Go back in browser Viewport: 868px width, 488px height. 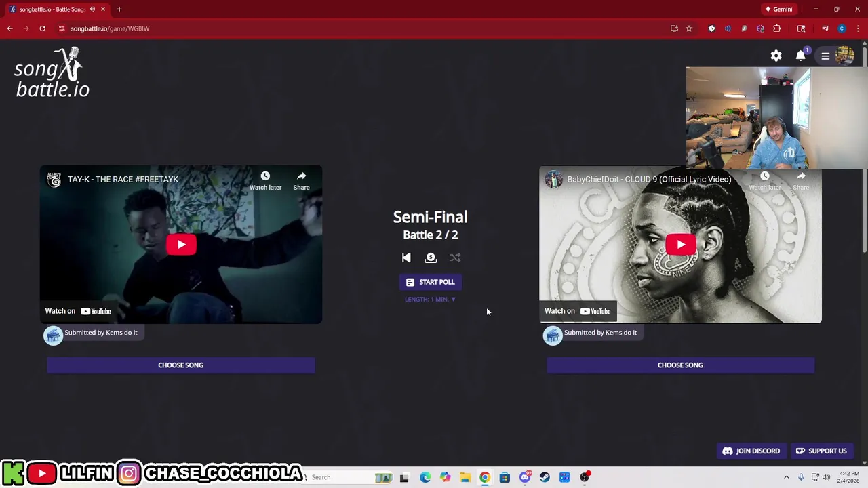click(9, 28)
